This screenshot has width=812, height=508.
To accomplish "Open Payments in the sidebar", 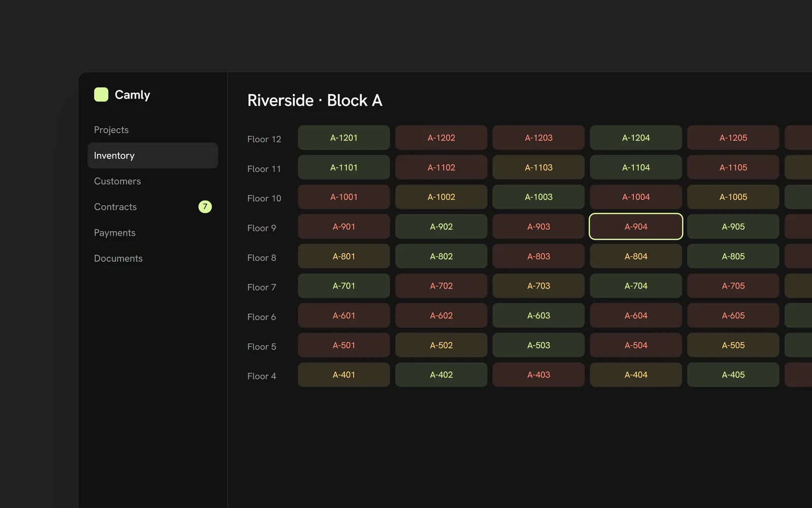I will click(x=153, y=233).
